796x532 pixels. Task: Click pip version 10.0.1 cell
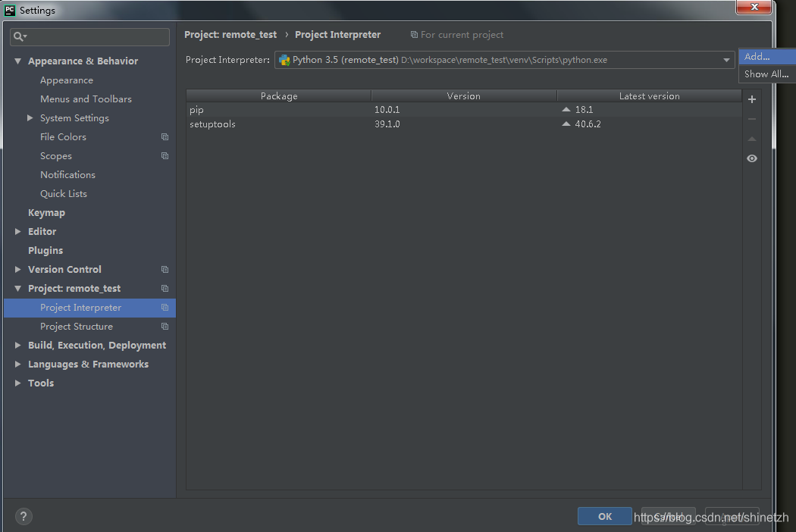click(387, 110)
